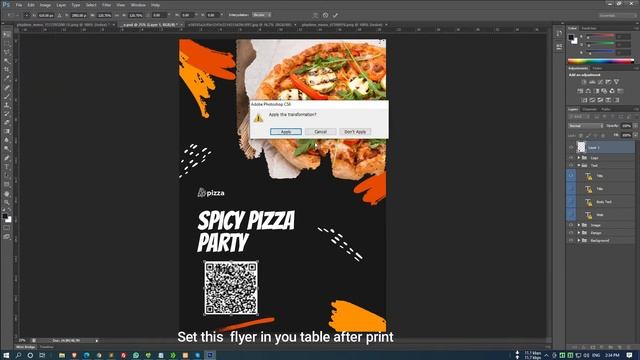The height and width of the screenshot is (360, 640).
Task: Select the Crop tool
Action: click(7, 70)
